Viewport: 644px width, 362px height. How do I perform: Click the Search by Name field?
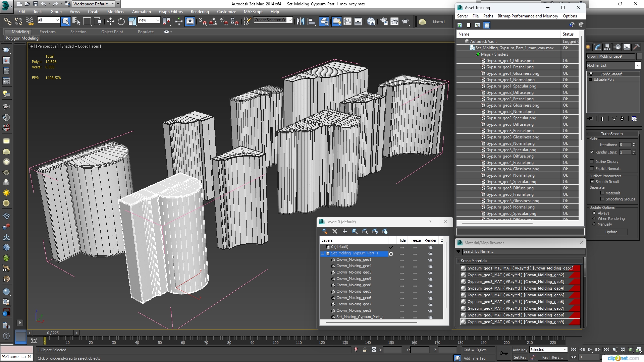click(523, 252)
